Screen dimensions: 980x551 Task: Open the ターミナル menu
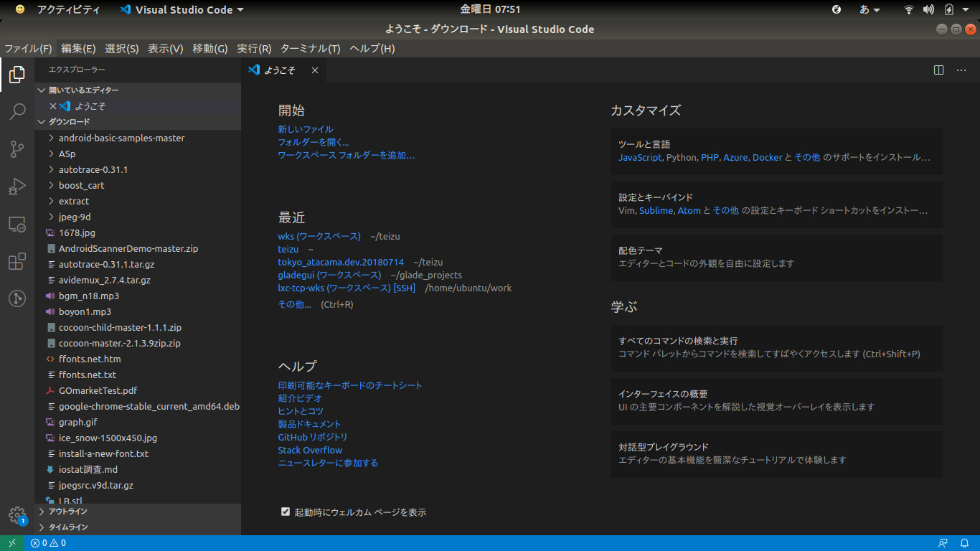312,48
